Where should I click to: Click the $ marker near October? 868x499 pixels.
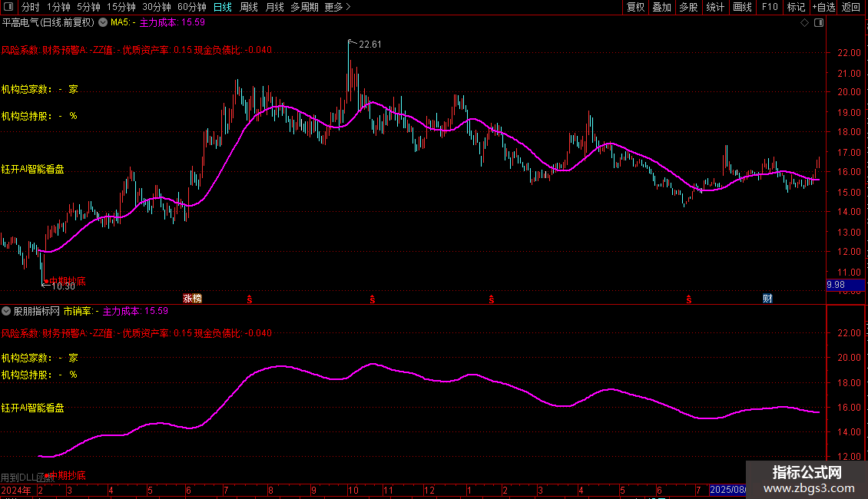click(x=373, y=298)
